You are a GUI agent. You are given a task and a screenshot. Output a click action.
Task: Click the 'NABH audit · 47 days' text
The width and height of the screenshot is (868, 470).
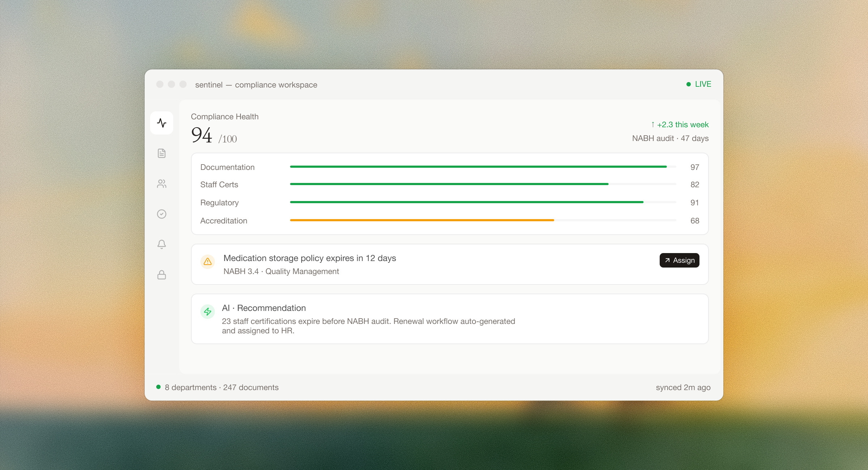pos(670,138)
